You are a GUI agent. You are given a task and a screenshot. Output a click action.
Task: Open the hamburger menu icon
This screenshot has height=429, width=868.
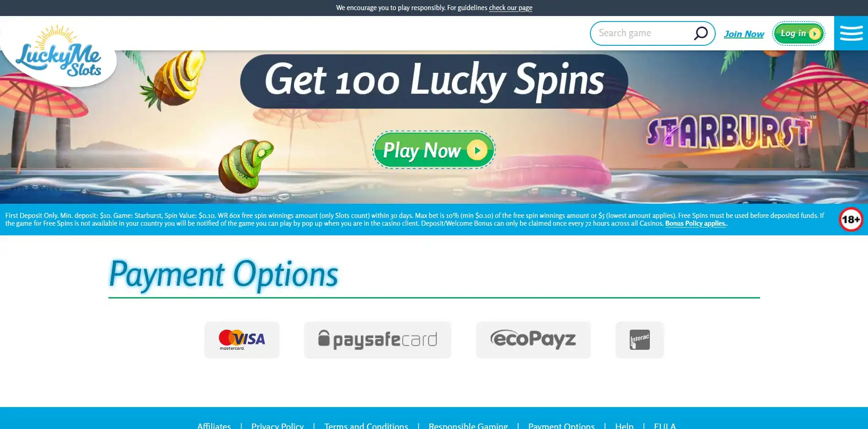pos(851,33)
